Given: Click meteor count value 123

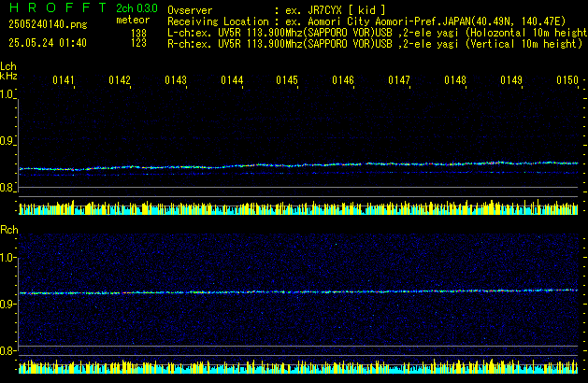Looking at the screenshot, I should (138, 43).
